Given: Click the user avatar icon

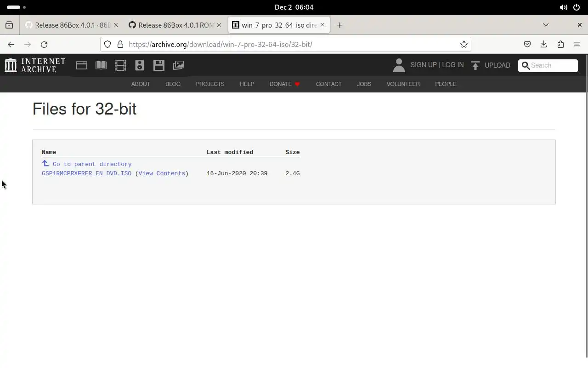Looking at the screenshot, I should [x=399, y=65].
